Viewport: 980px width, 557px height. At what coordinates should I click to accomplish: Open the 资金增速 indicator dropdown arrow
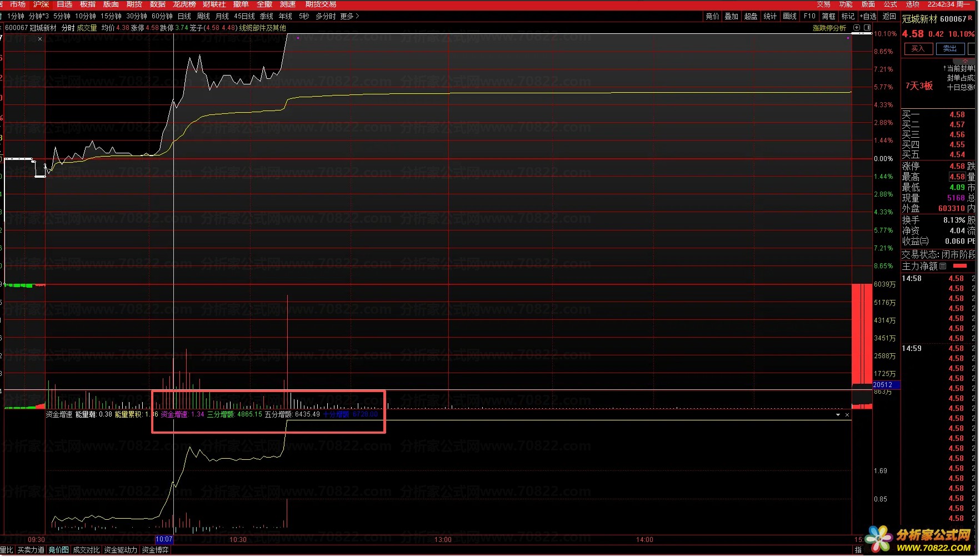tap(838, 415)
